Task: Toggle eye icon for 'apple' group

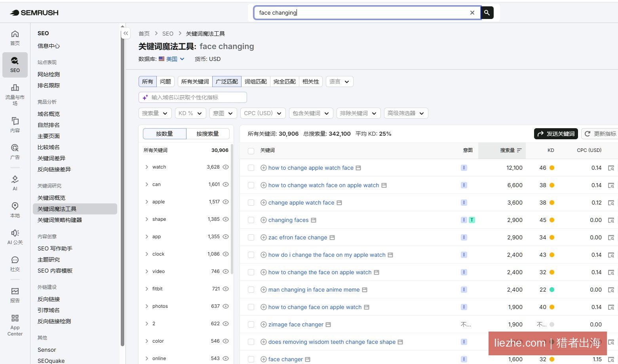Action: click(226, 202)
